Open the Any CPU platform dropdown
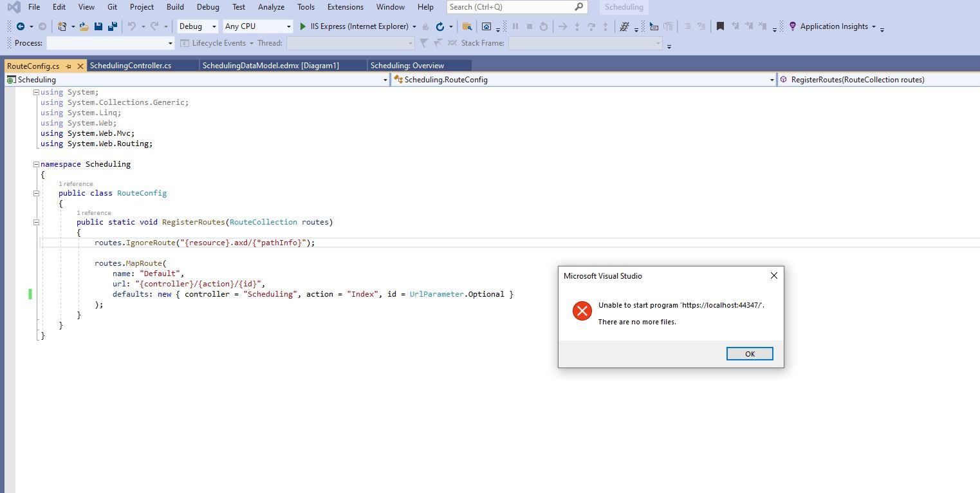The width and height of the screenshot is (980, 493). (x=256, y=26)
